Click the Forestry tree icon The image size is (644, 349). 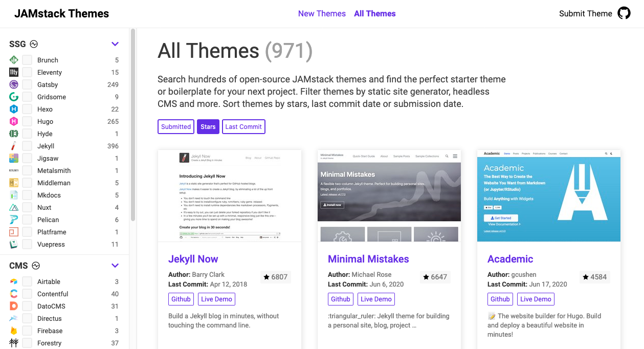(14, 343)
